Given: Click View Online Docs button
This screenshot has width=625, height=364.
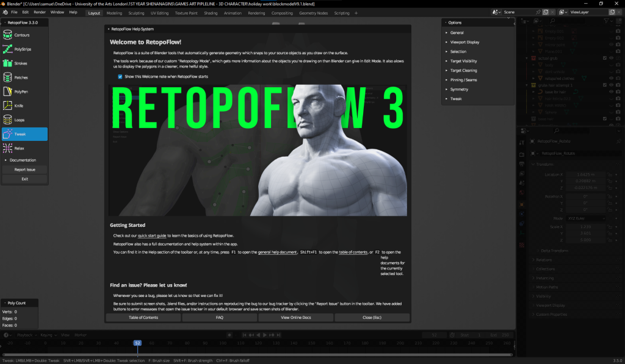Looking at the screenshot, I should coord(296,318).
